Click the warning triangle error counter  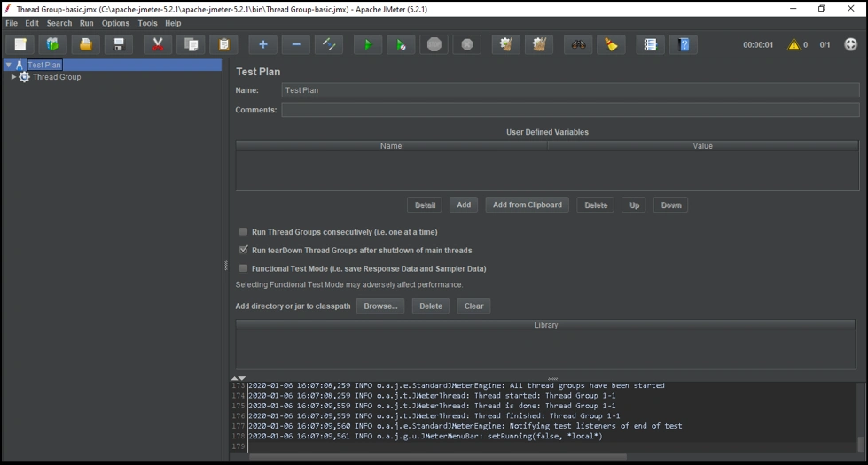(x=794, y=44)
